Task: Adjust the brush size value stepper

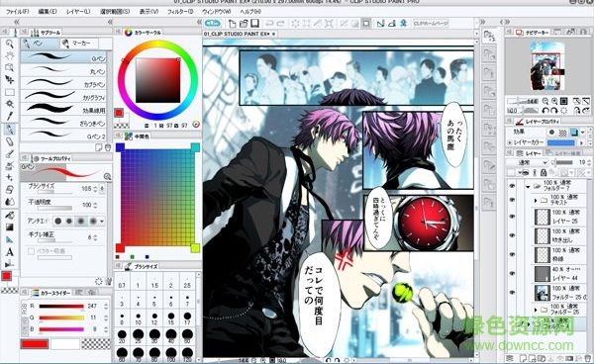Action: coord(95,189)
